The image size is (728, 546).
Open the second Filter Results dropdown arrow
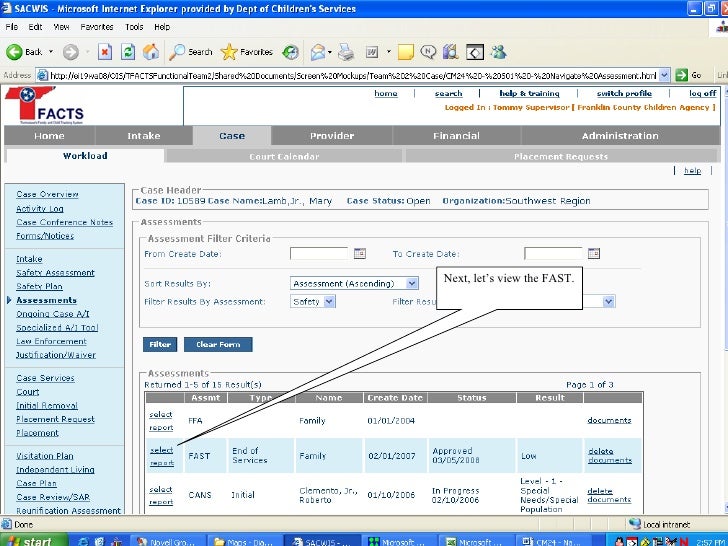[x=608, y=302]
